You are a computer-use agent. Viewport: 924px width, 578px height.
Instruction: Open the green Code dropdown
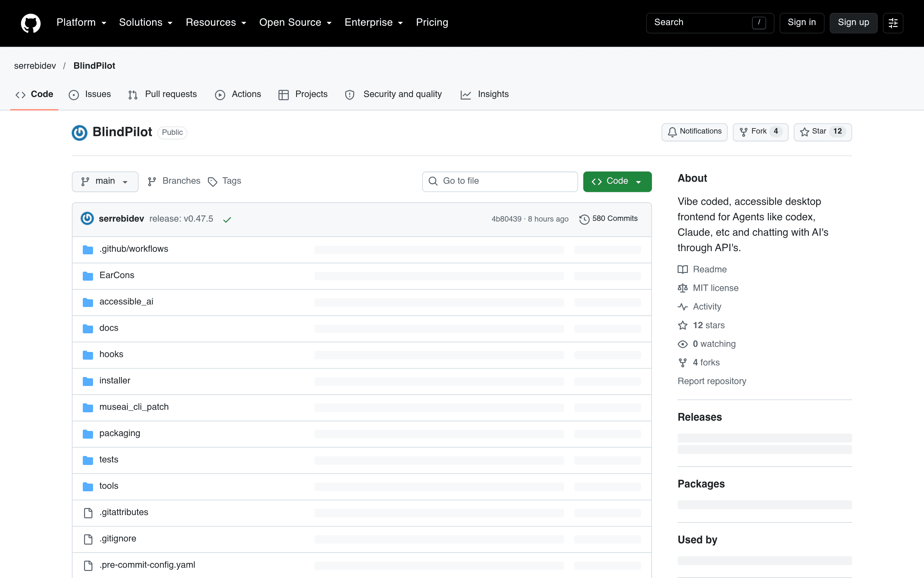click(x=617, y=181)
